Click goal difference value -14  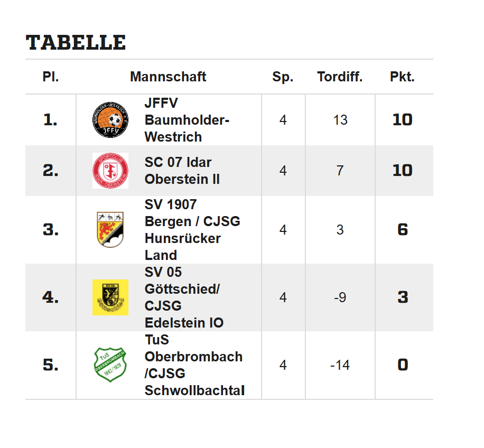click(340, 365)
